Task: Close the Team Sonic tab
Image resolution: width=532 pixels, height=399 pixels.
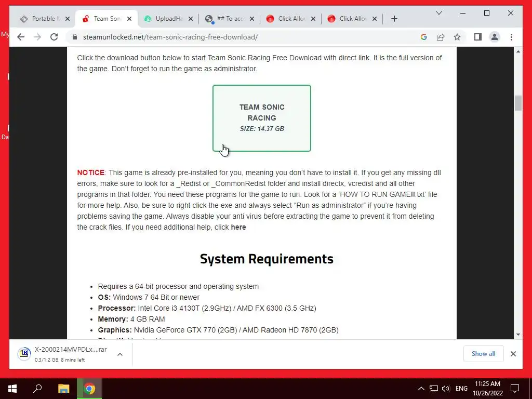Action: coord(129,19)
